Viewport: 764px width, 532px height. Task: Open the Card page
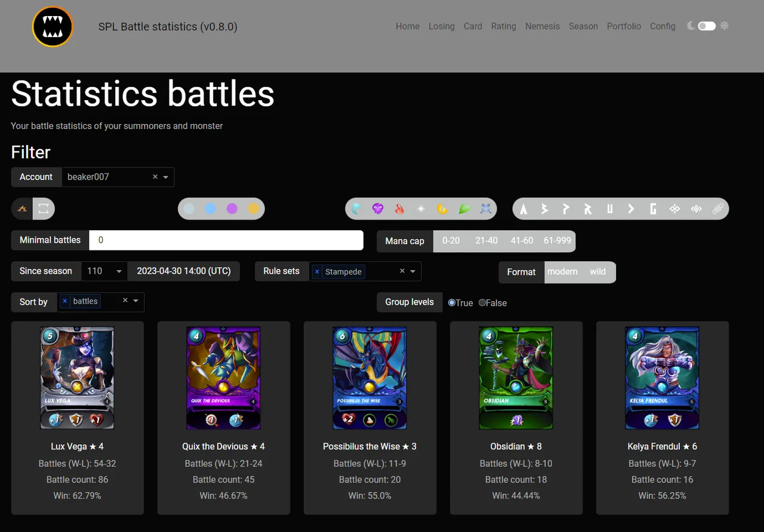pos(473,26)
